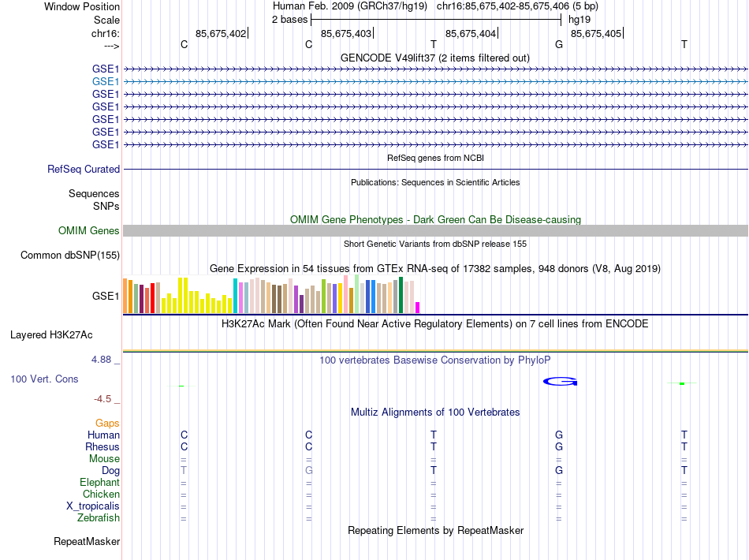Click the 'RefSeq genes from NCBI' title

pyautogui.click(x=435, y=158)
